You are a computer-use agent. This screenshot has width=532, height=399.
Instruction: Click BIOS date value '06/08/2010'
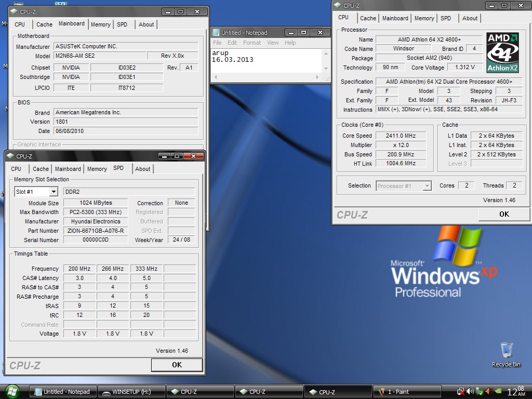point(126,131)
